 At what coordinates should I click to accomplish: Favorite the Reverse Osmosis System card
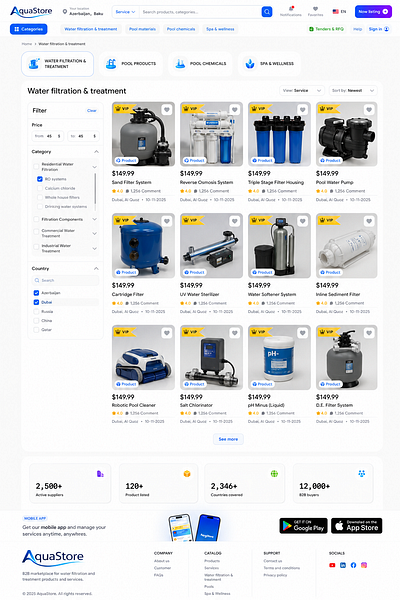tap(235, 110)
